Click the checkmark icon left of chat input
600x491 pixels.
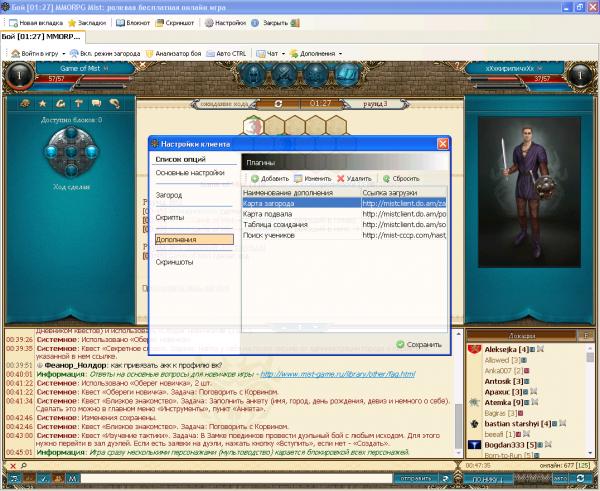pos(44,478)
